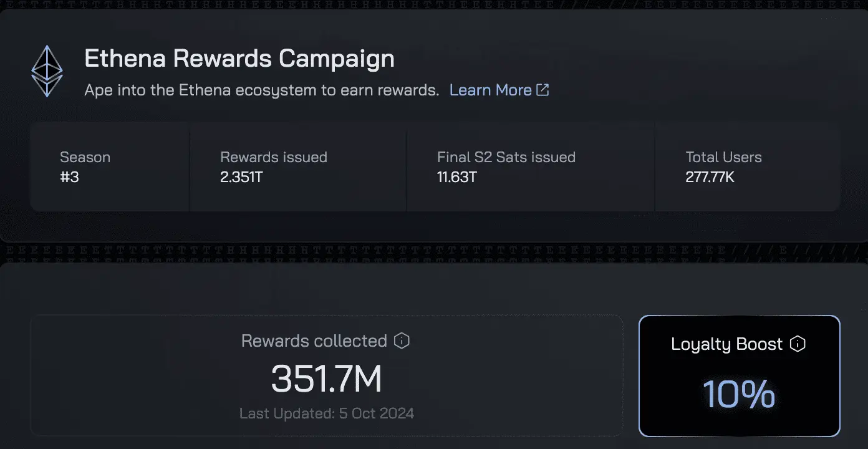Click the Rewards collected info icon
Viewport: 868px width, 449px height.
pos(402,340)
